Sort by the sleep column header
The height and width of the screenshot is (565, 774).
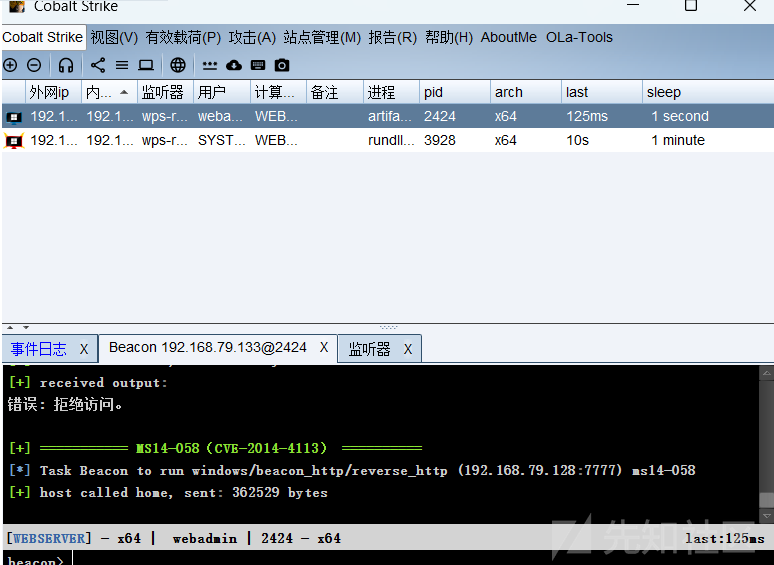(708, 92)
